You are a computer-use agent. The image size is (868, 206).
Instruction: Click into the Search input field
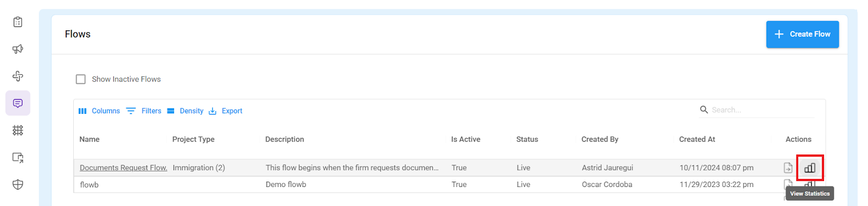tap(762, 110)
